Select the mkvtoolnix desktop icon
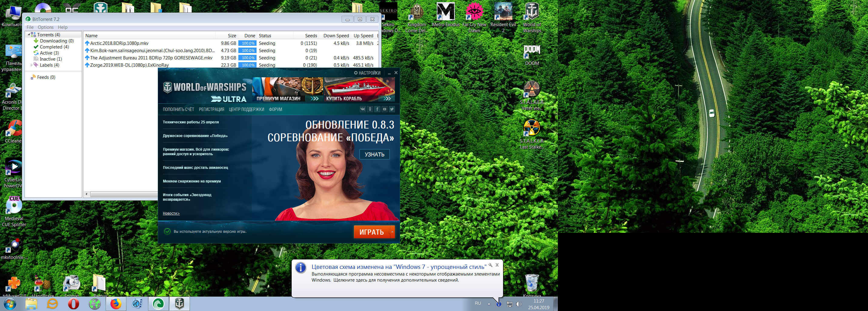 tap(14, 248)
